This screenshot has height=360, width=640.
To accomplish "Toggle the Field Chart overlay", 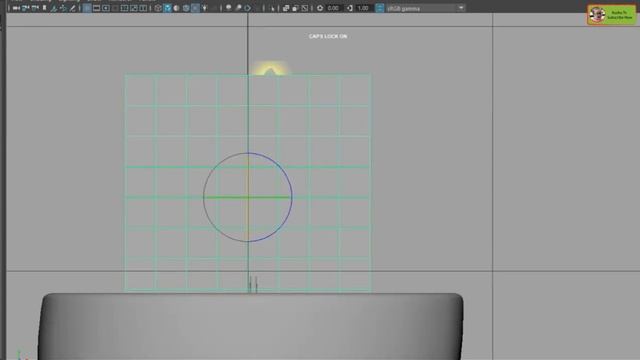I will point(124,8).
